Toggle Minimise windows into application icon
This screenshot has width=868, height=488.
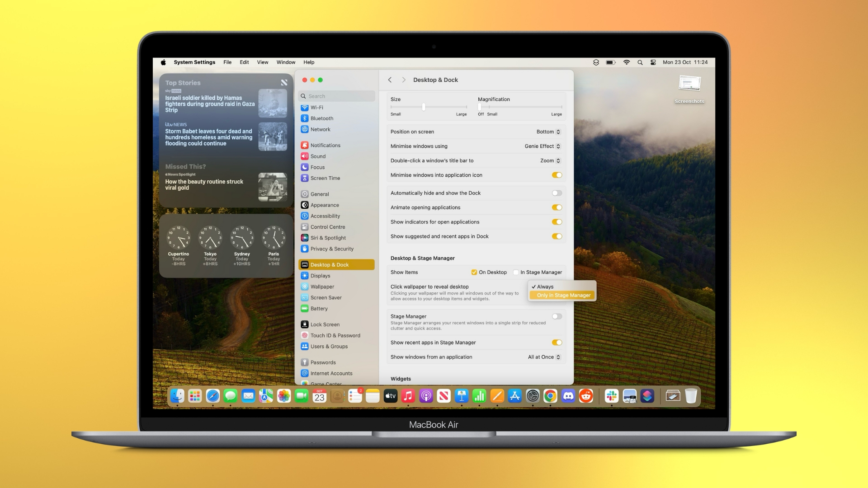click(x=557, y=175)
